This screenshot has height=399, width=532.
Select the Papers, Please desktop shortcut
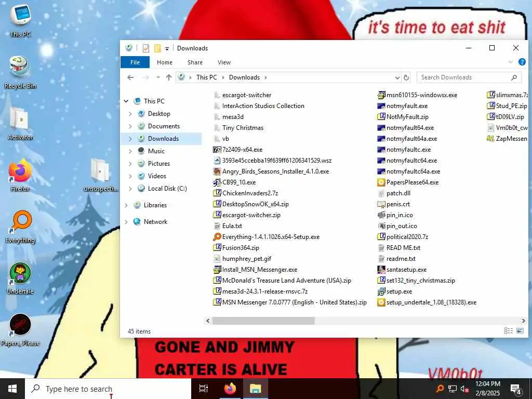(x=20, y=330)
